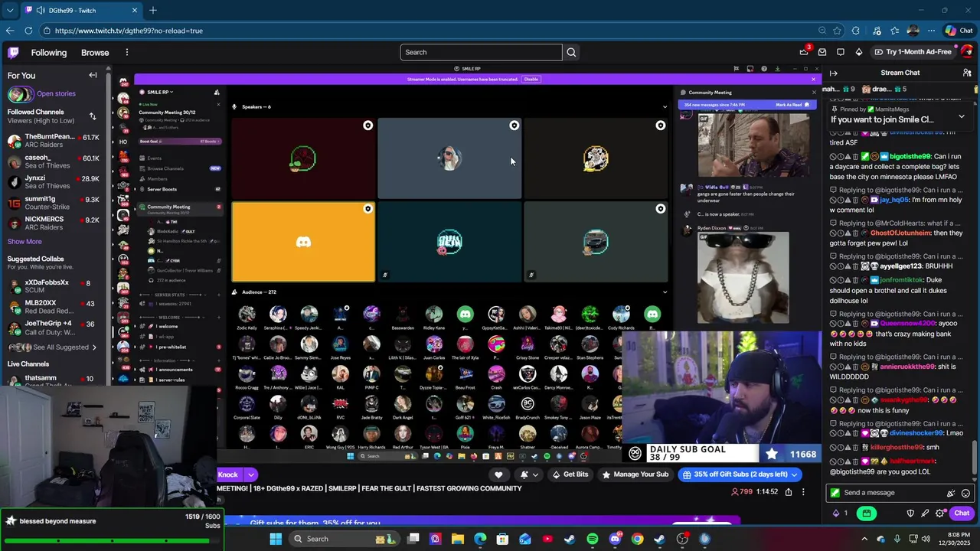Open TheBurntPeanut channel

pyautogui.click(x=54, y=141)
